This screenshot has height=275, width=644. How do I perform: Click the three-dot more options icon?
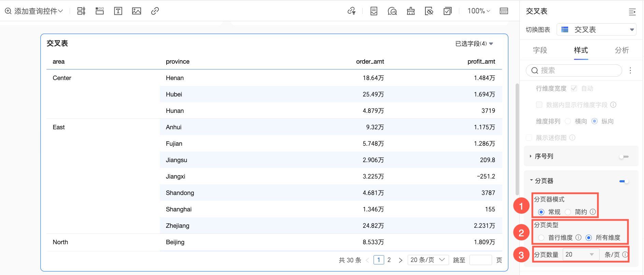(x=630, y=70)
